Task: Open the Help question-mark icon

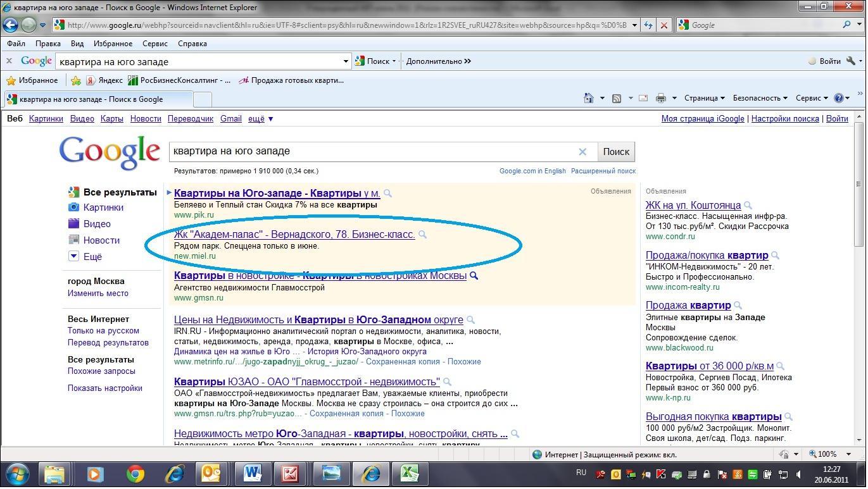Action: [840, 98]
